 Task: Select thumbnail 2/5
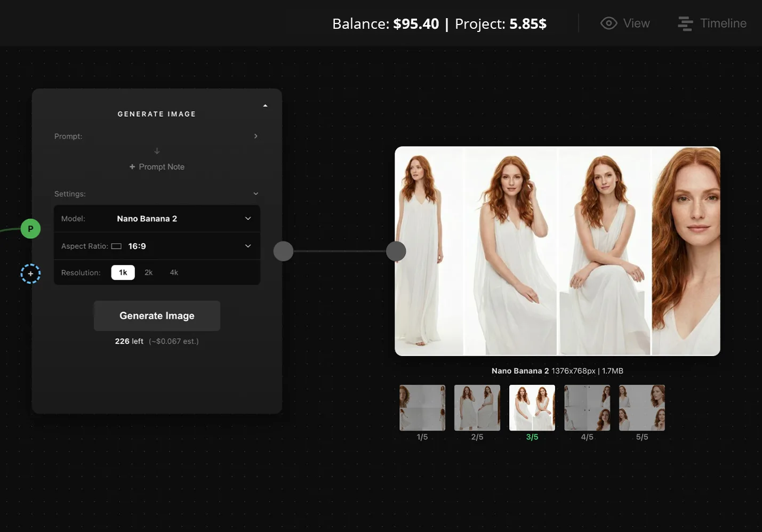coord(477,408)
